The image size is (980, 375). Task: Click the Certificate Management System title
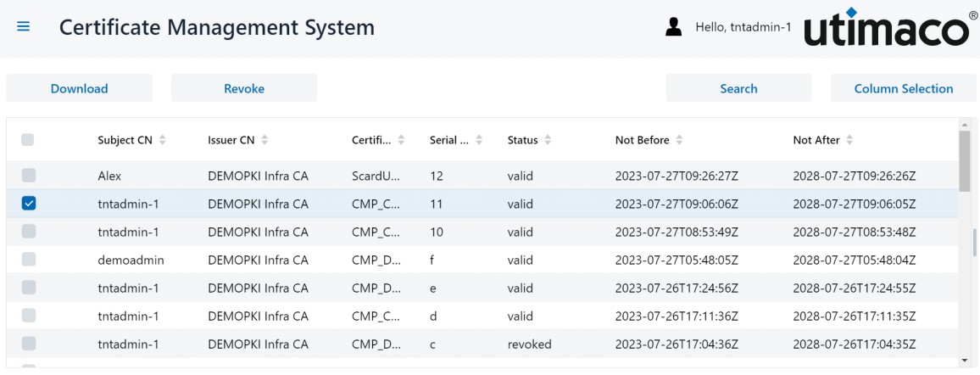[217, 27]
